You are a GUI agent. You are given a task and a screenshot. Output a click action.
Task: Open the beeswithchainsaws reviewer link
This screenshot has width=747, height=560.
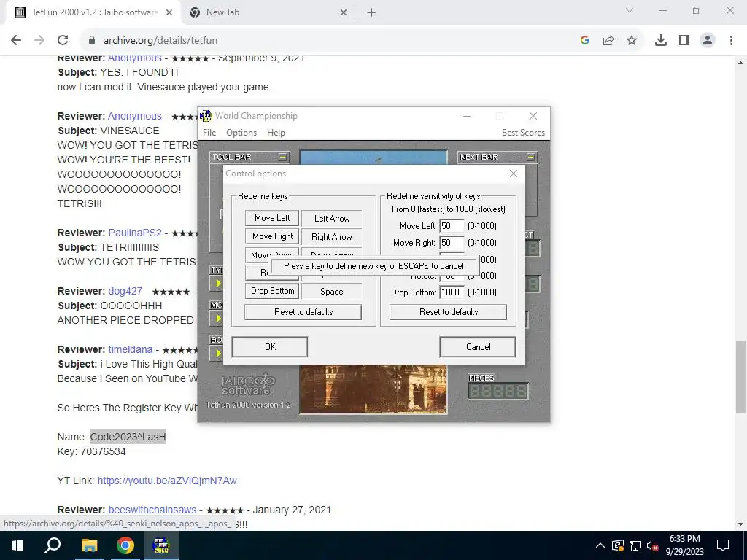(x=152, y=510)
